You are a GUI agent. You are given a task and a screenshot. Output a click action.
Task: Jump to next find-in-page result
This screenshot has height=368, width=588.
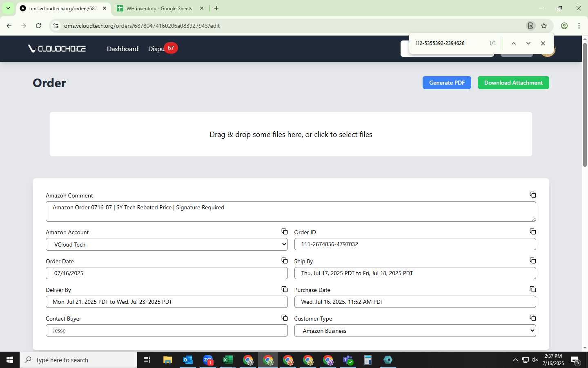point(528,43)
